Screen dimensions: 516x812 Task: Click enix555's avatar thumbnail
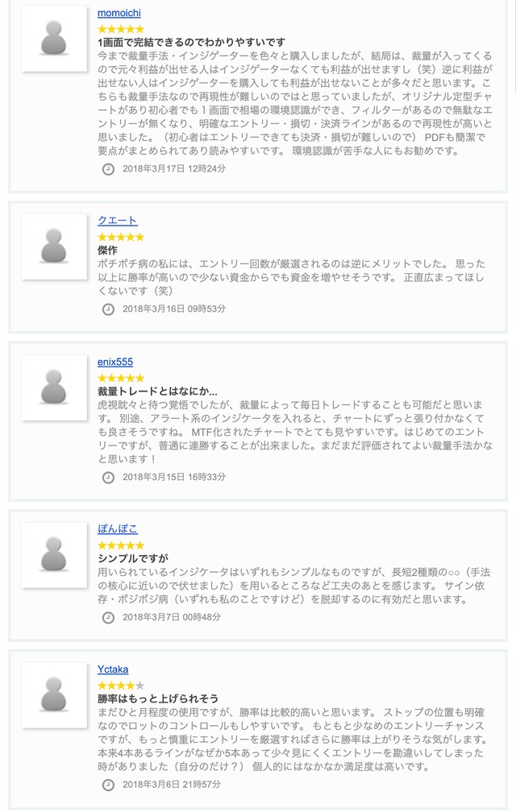54,387
